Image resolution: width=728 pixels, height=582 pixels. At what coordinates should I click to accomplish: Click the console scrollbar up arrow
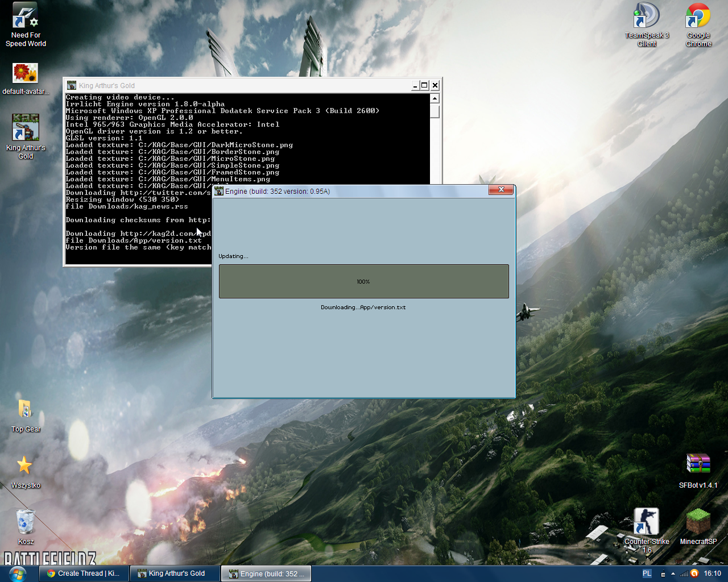pos(435,98)
